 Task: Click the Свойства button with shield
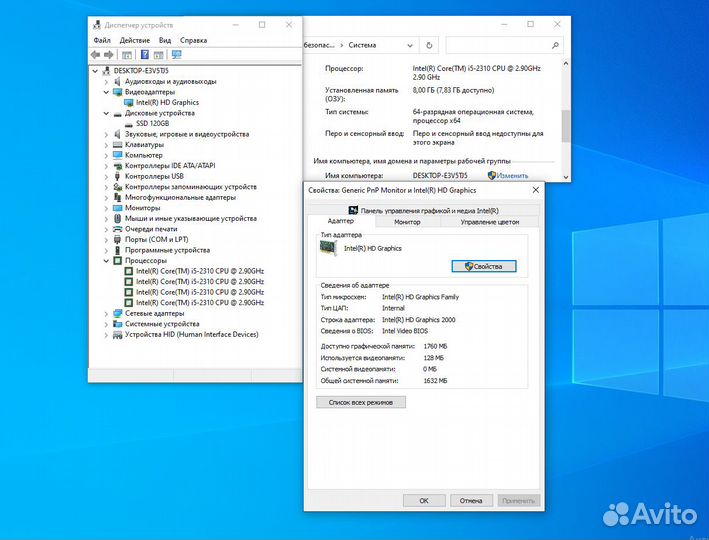(x=484, y=266)
